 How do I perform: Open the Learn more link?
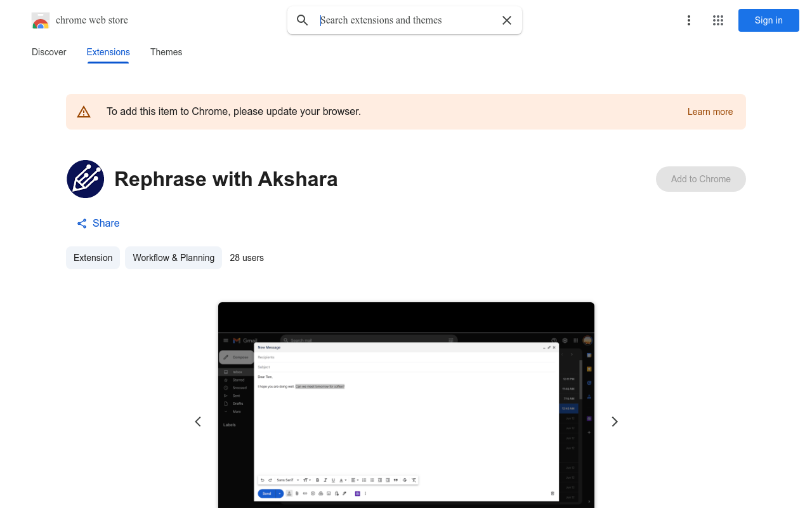pos(710,112)
